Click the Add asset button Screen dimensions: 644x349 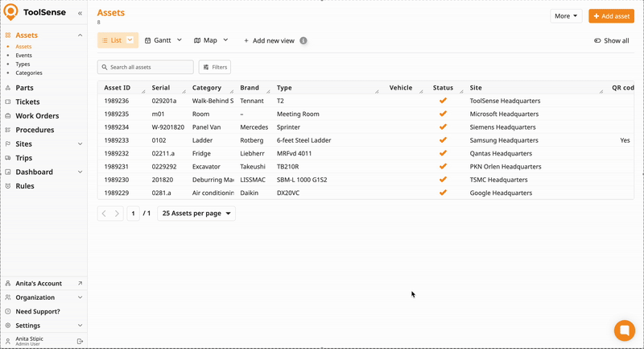(x=611, y=16)
